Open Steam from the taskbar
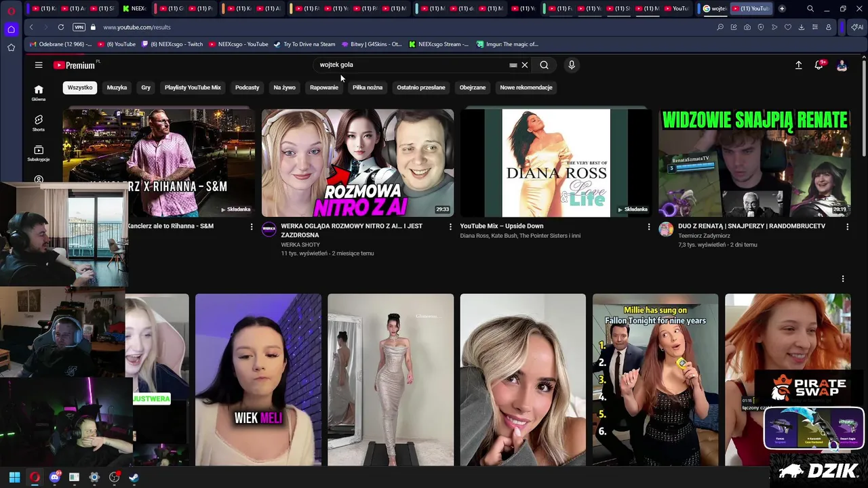The width and height of the screenshot is (868, 488). pos(134,477)
